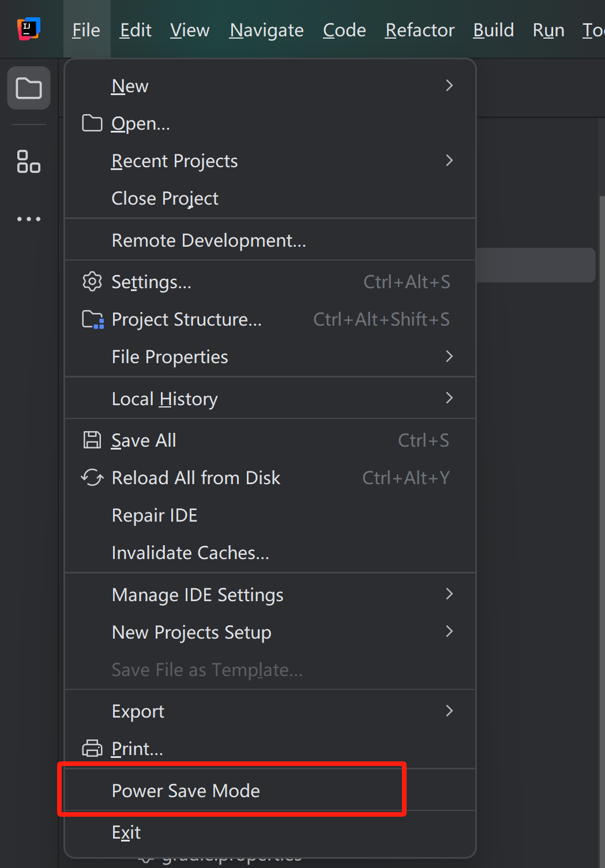Image resolution: width=605 pixels, height=868 pixels.
Task: Click the Project Structure folder icon
Action: (x=92, y=319)
